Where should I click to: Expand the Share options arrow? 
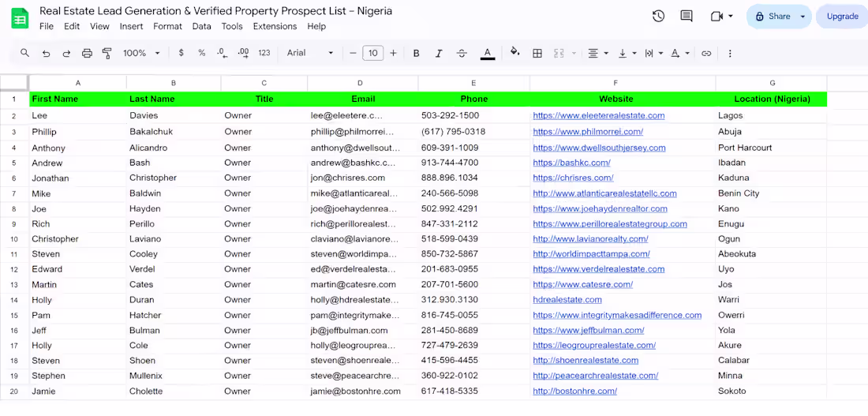coord(803,16)
